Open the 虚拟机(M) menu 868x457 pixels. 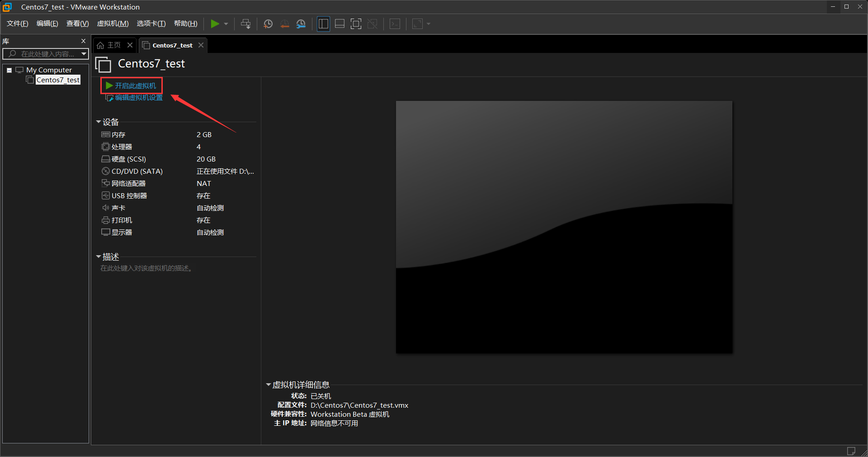tap(113, 24)
